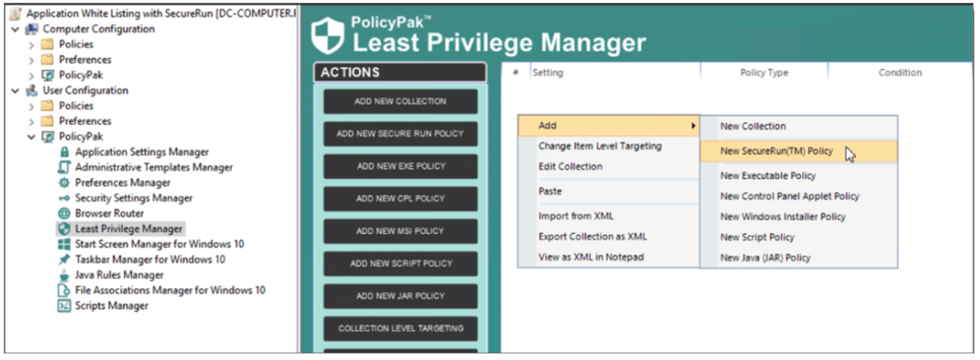The height and width of the screenshot is (360, 980).
Task: Click the Scripts Manager console icon
Action: pyautogui.click(x=63, y=306)
